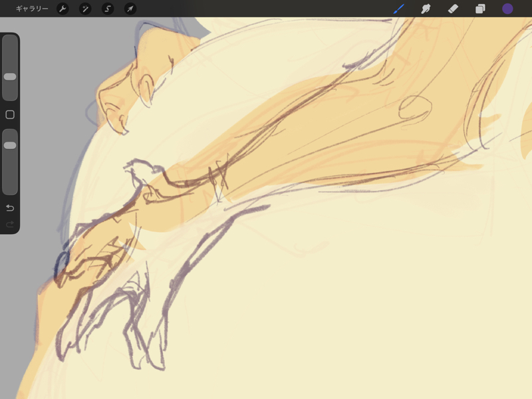Viewport: 532px width, 399px height.
Task: Select the Eraser tool
Action: pos(453,9)
